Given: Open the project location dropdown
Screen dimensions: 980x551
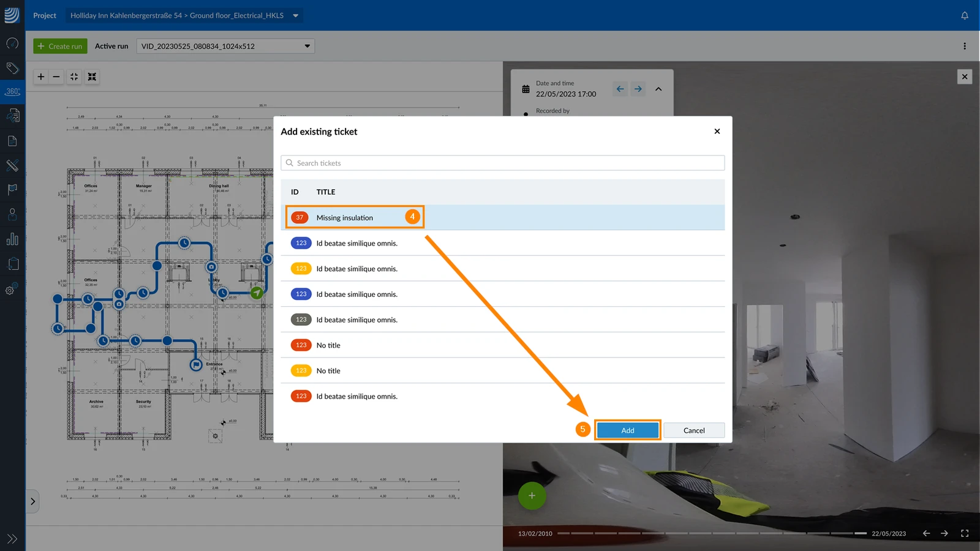Looking at the screenshot, I should [184, 15].
